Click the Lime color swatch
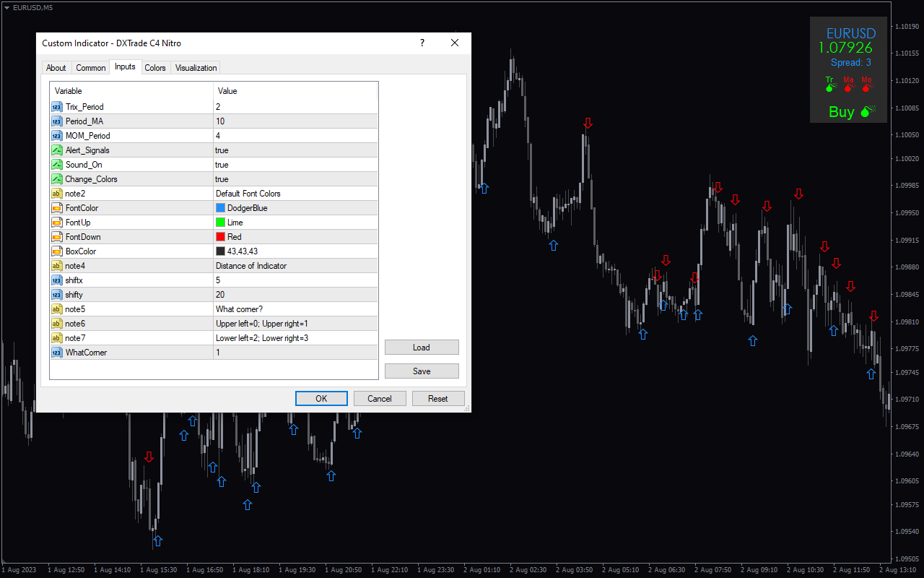This screenshot has height=578, width=924. coord(221,223)
